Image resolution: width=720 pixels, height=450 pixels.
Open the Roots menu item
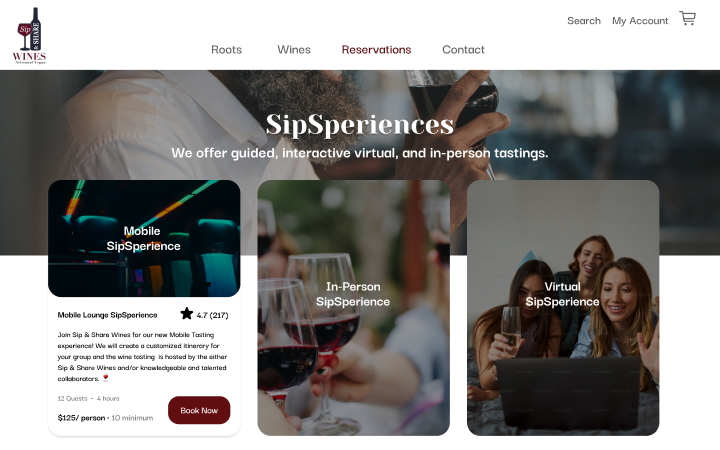click(x=226, y=50)
